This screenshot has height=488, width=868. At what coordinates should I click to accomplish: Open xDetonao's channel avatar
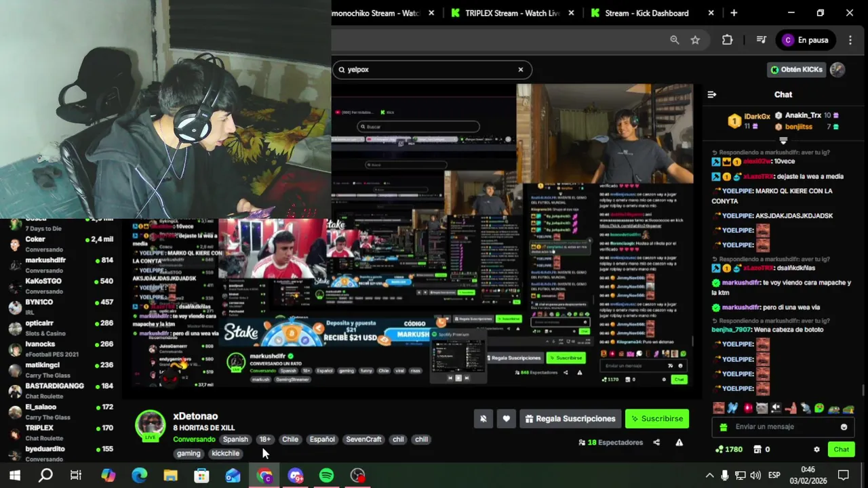coord(150,425)
